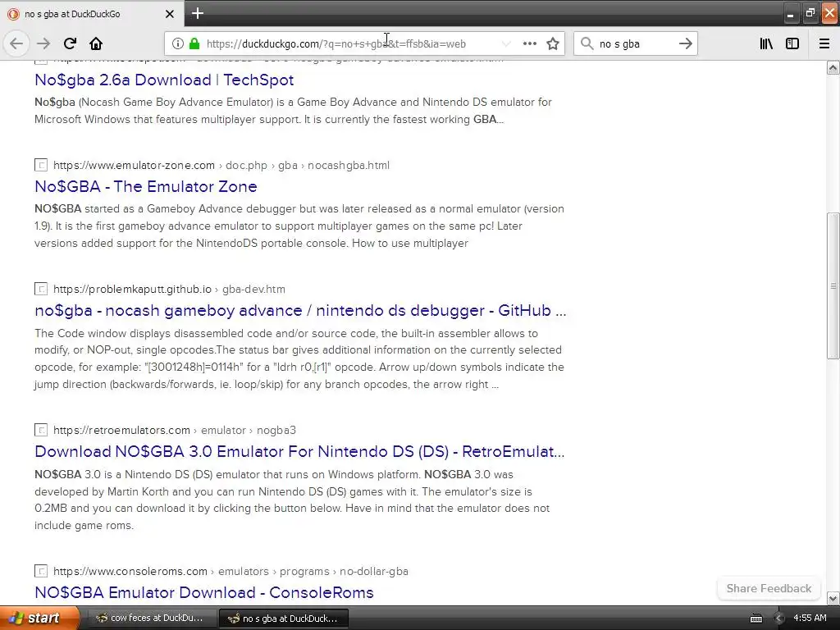Open the address bar history dropdown
840x630 pixels.
[x=505, y=43]
